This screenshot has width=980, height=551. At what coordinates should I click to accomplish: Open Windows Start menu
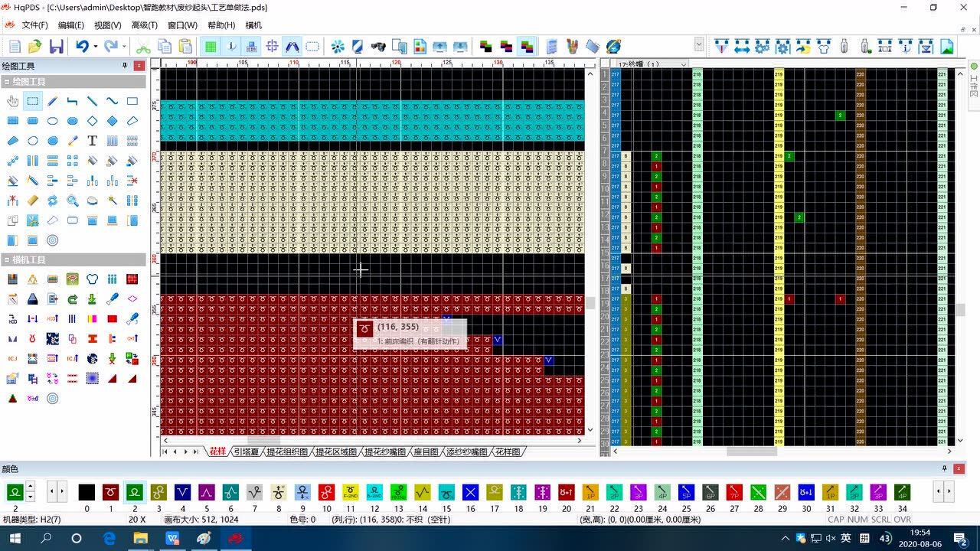pyautogui.click(x=15, y=538)
